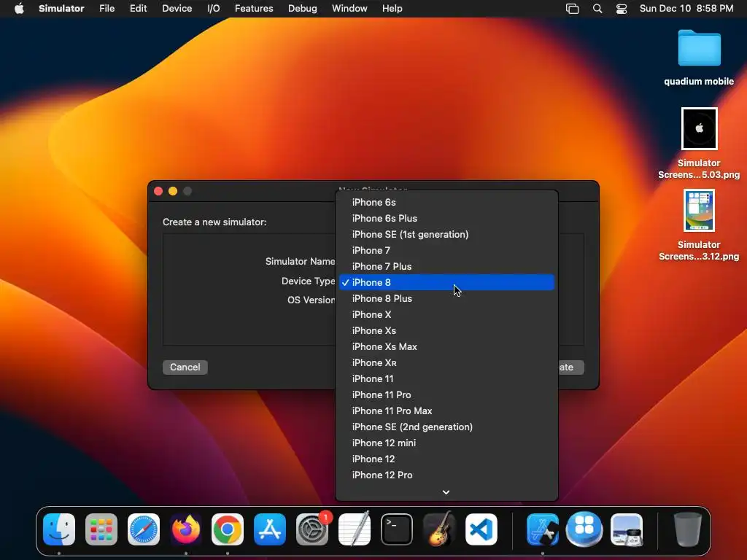The width and height of the screenshot is (747, 560).
Task: Click the date and time in menu bar
Action: tap(686, 8)
